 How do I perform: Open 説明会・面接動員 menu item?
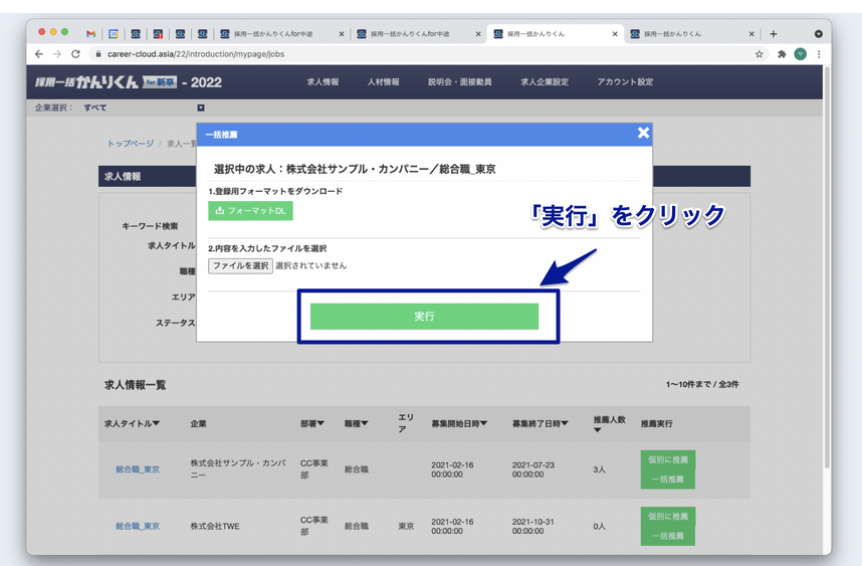click(460, 82)
